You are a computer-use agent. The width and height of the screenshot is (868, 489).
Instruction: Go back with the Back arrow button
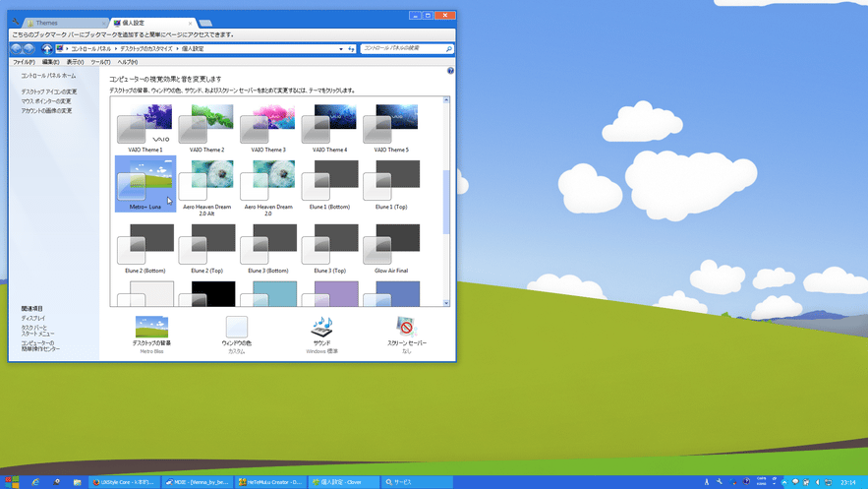click(x=17, y=49)
